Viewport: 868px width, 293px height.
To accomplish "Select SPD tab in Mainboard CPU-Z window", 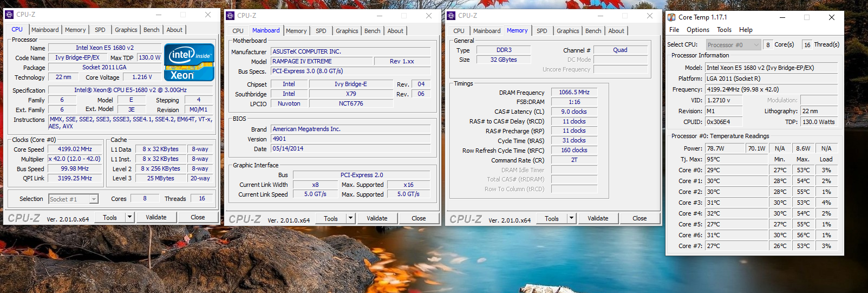I will pos(321,31).
